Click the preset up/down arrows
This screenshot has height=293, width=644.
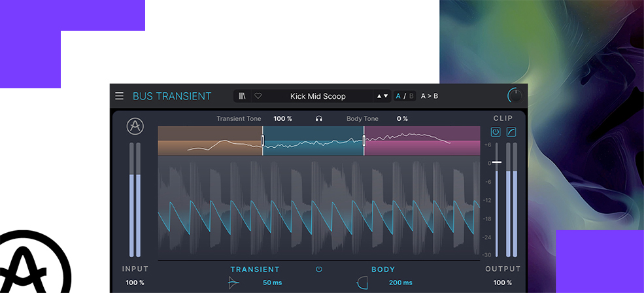(x=382, y=96)
